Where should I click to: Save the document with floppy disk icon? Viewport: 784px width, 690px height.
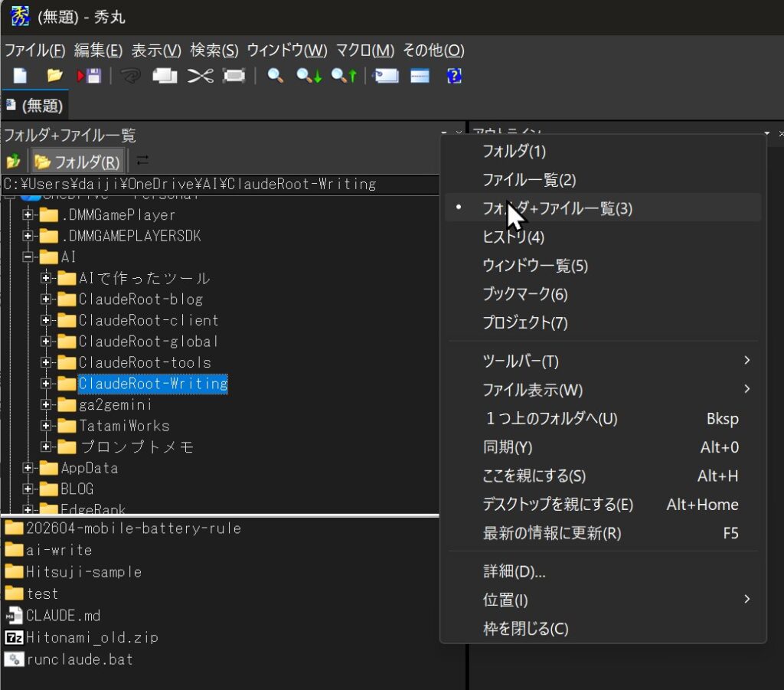tap(90, 76)
